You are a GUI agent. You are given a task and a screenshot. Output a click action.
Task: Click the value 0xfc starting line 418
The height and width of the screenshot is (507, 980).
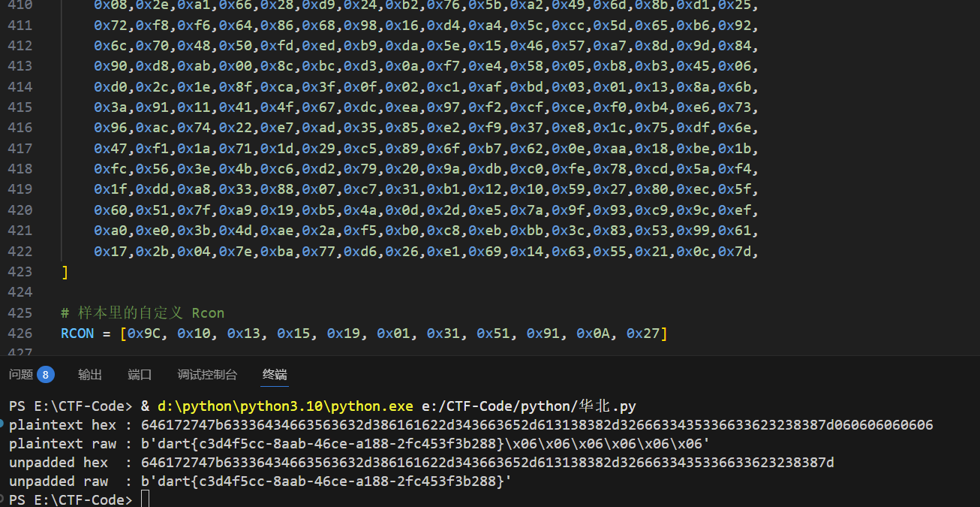[110, 169]
